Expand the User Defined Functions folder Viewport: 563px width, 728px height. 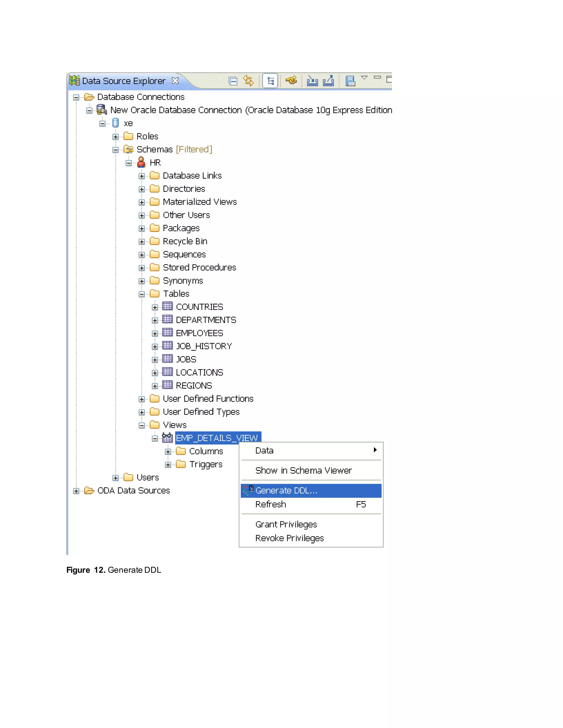click(142, 399)
